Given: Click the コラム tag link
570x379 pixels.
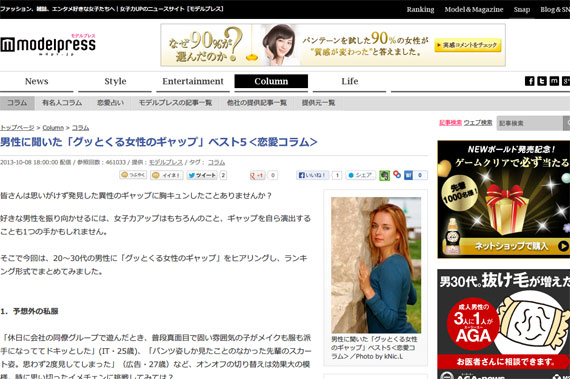Looking at the screenshot, I should coord(216,162).
